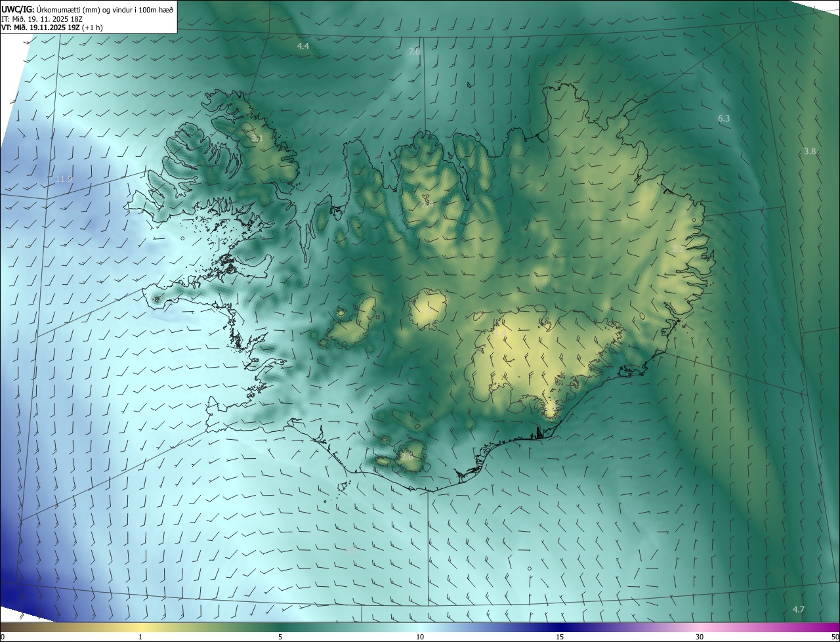Click the 1 tick on the color scale
The height and width of the screenshot is (642, 840).
[x=140, y=637]
